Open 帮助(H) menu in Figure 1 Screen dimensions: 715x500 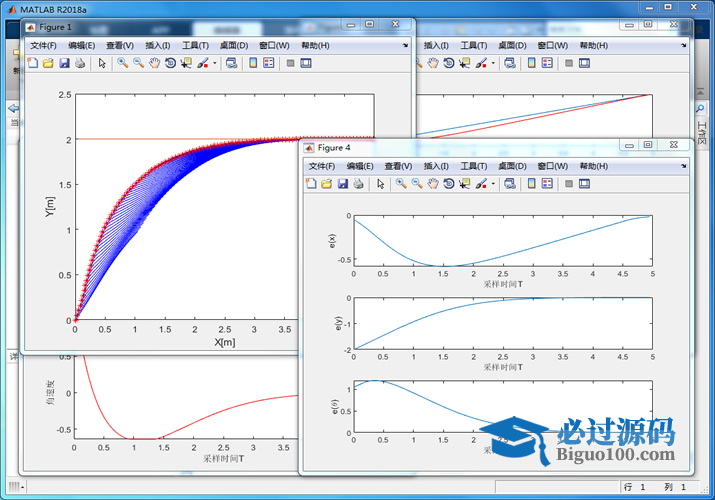315,46
